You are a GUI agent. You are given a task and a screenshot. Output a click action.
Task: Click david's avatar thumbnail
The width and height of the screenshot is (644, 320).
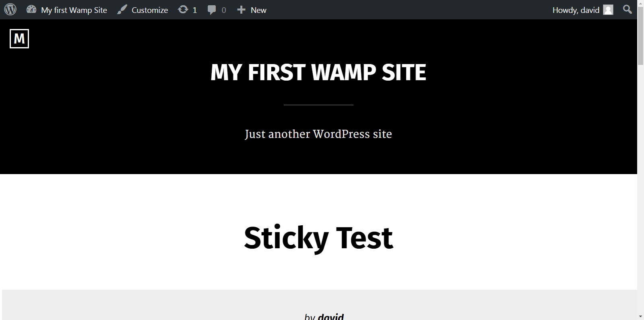[x=608, y=10]
